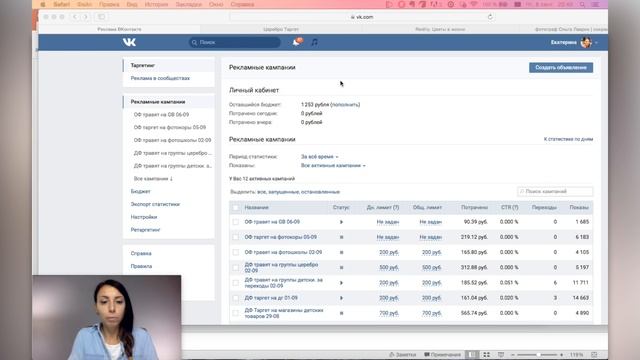Image resolution: width=640 pixels, height=360 pixels.
Task: Click the zoom slider handle in bottom bar
Action: 539,355
